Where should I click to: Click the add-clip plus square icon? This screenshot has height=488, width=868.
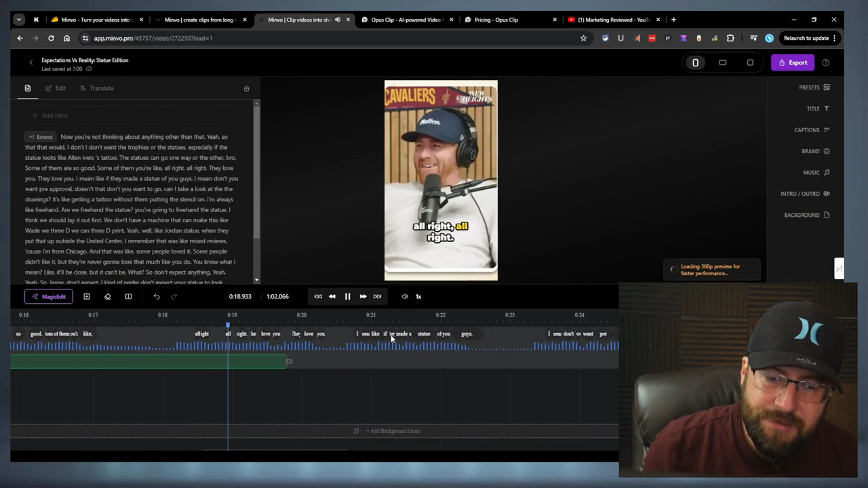click(87, 296)
